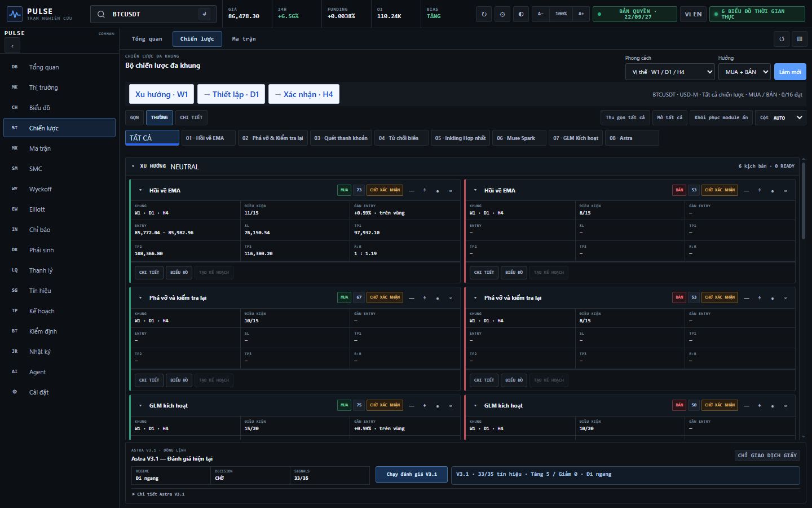Minimize the GLM kích hoạt MUA card
This screenshot has width=812, height=508.
click(x=412, y=406)
